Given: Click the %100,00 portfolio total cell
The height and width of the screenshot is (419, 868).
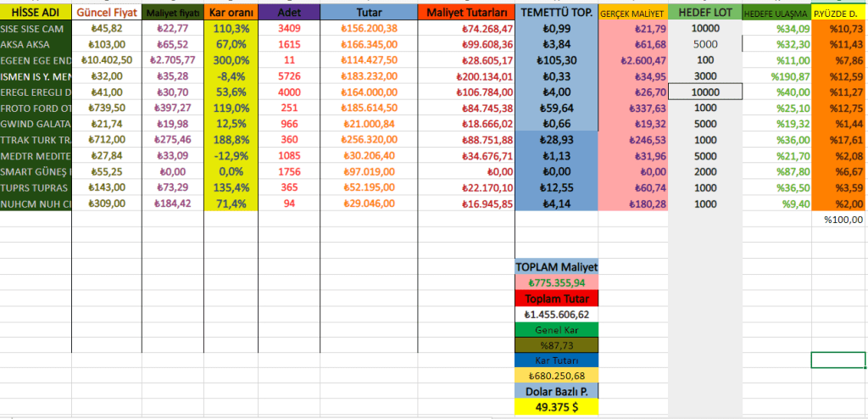Looking at the screenshot, I should [838, 219].
